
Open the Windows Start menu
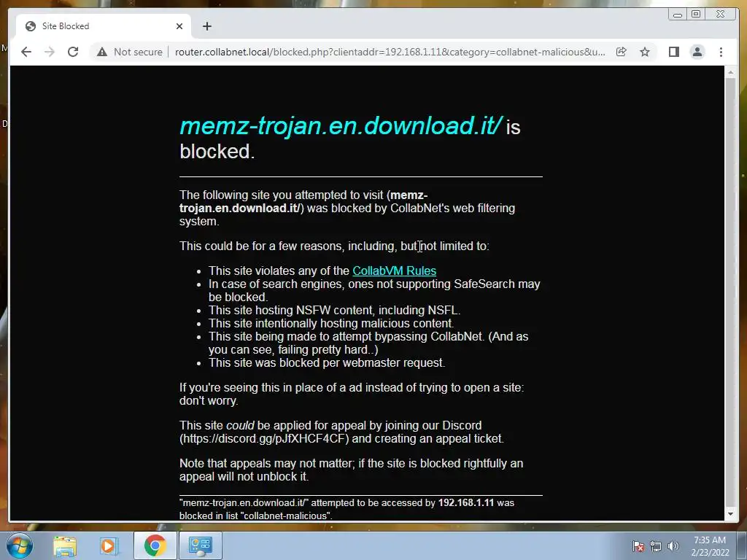19,545
